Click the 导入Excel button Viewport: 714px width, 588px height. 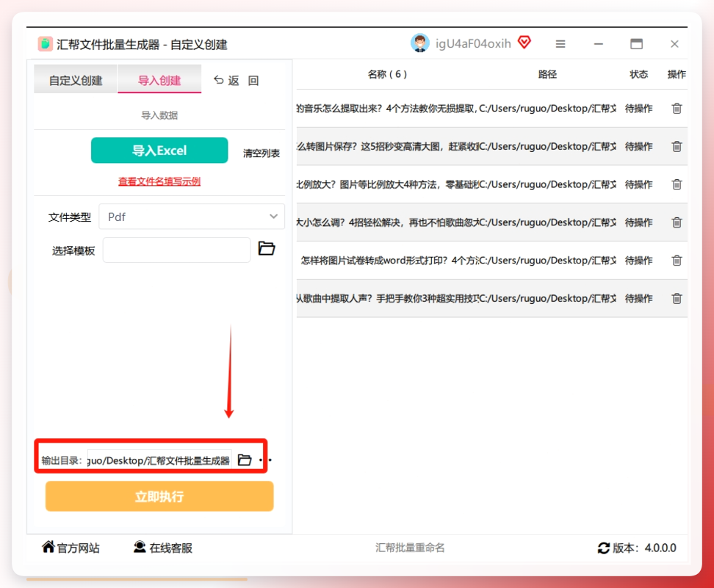pos(159,150)
